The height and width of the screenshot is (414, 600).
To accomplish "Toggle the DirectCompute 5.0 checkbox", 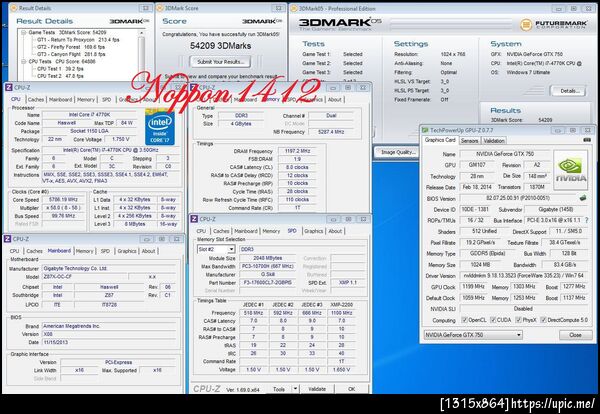I will 543,320.
